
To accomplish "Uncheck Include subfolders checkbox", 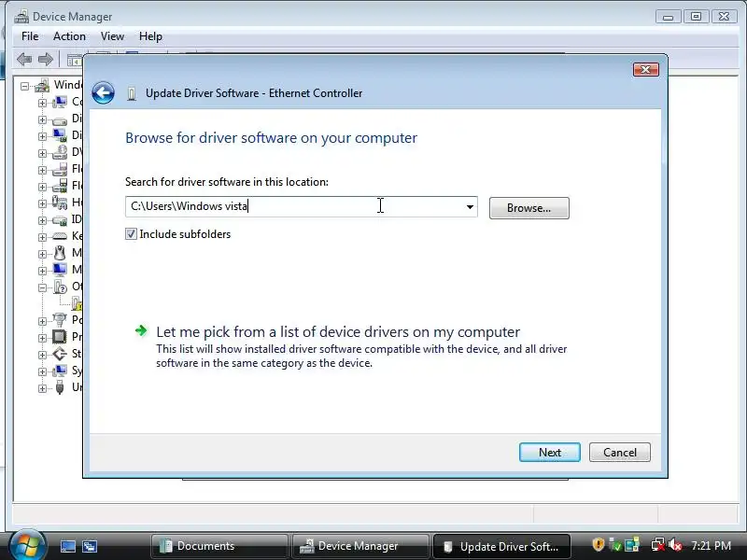I will tap(131, 234).
